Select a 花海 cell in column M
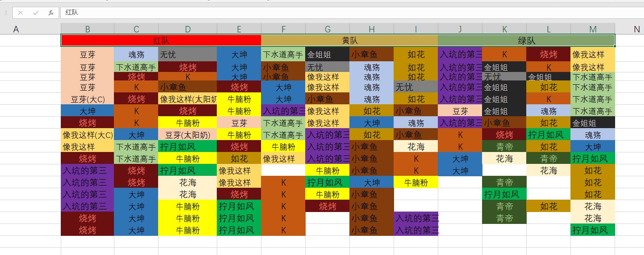This screenshot has width=644, height=255. pyautogui.click(x=592, y=207)
